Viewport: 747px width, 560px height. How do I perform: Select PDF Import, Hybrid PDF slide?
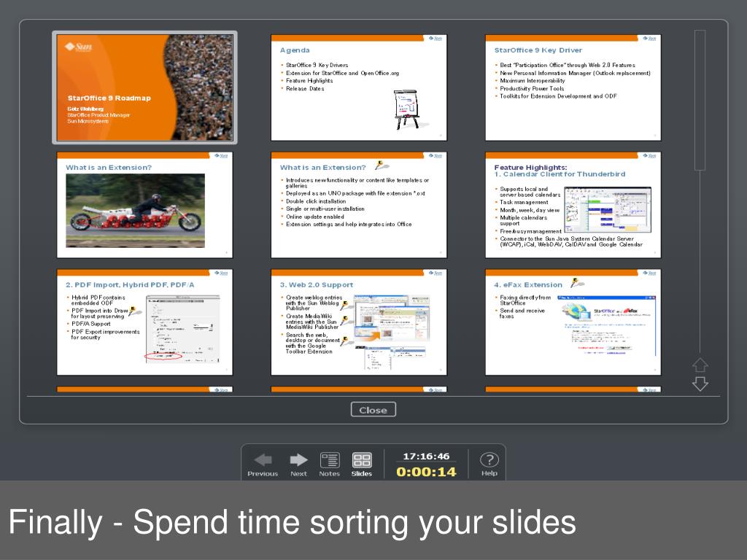pos(145,322)
